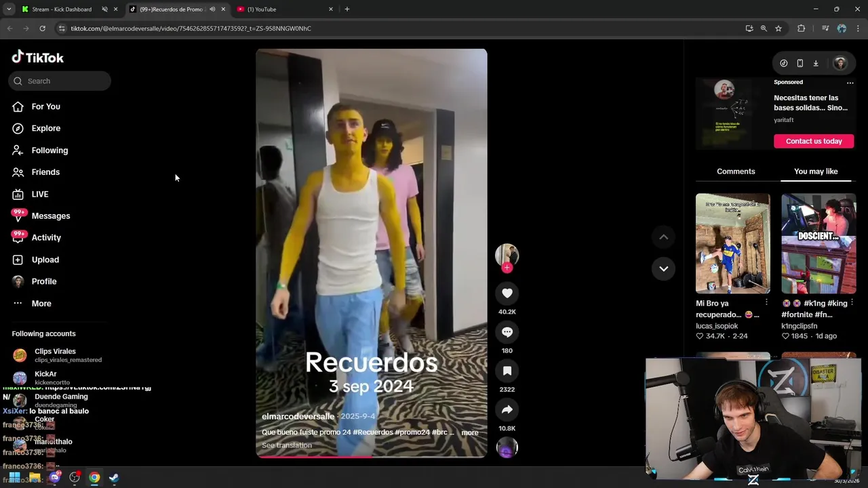868x488 pixels.
Task: Open the Chrome extensions puzzle icon
Action: click(802, 28)
